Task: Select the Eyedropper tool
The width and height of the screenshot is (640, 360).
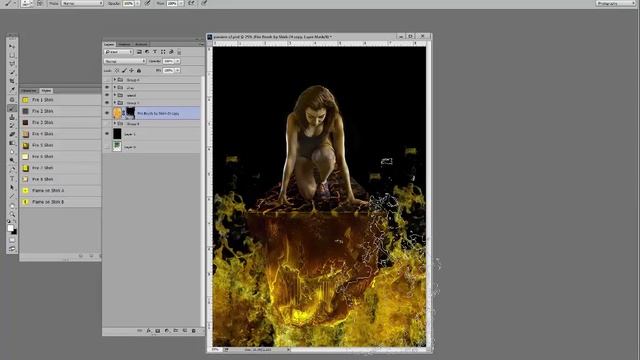Action: coord(12,89)
